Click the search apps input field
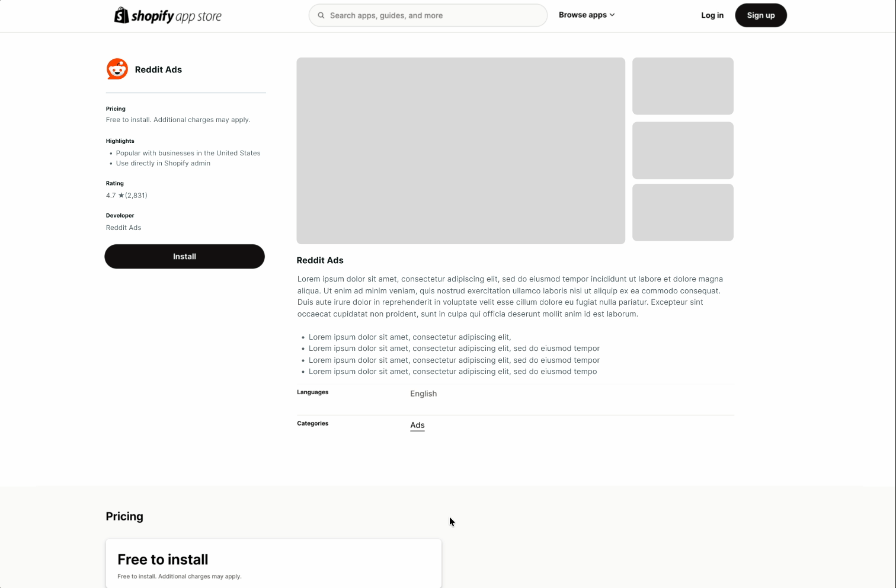The width and height of the screenshot is (896, 588). (x=428, y=15)
